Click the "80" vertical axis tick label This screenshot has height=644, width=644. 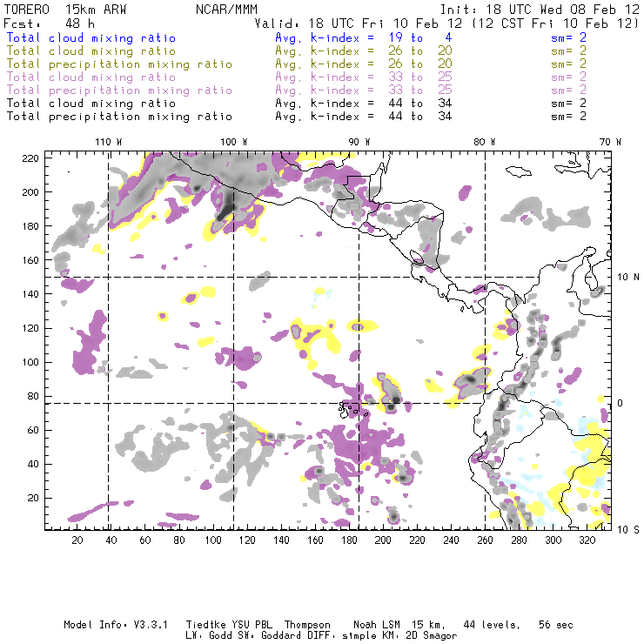coord(33,396)
